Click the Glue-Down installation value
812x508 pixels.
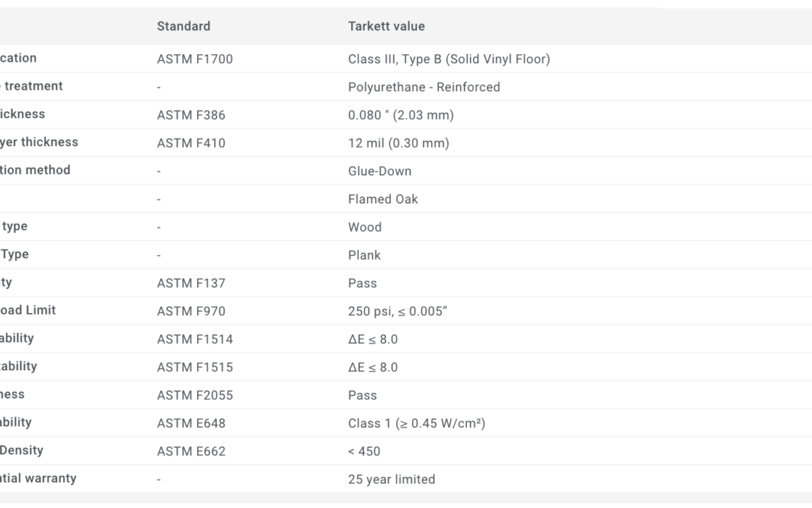tap(380, 171)
